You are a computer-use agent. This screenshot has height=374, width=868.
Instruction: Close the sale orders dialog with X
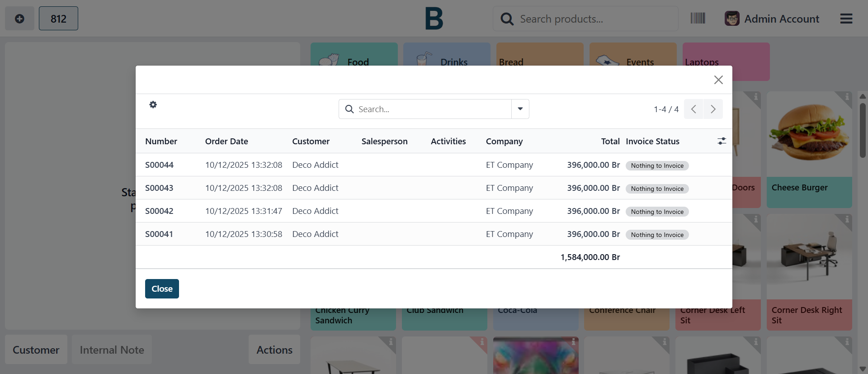point(718,80)
